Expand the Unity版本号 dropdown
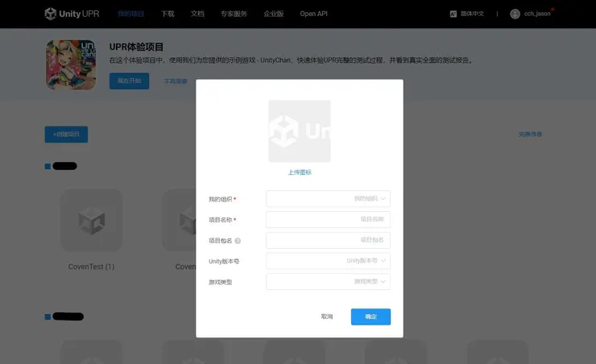 [x=328, y=261]
